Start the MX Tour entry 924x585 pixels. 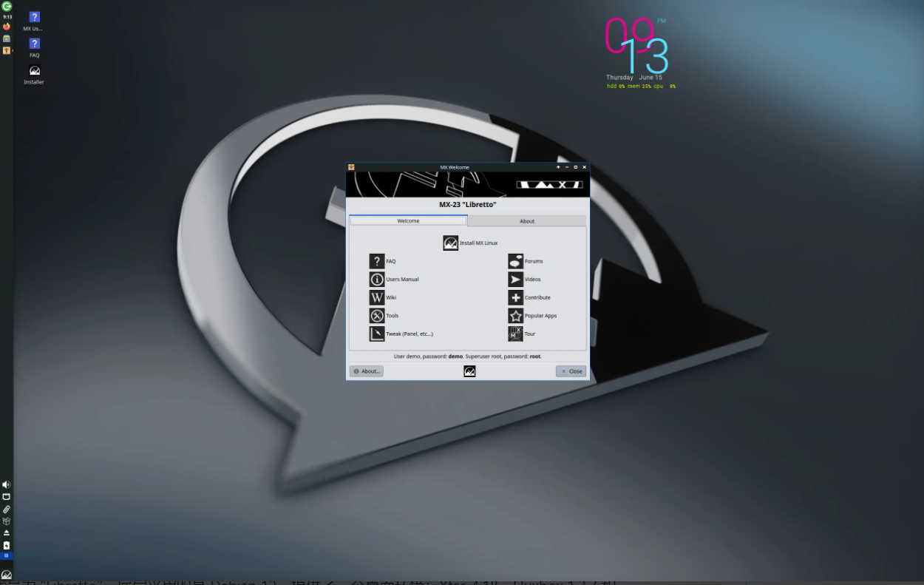tap(522, 334)
